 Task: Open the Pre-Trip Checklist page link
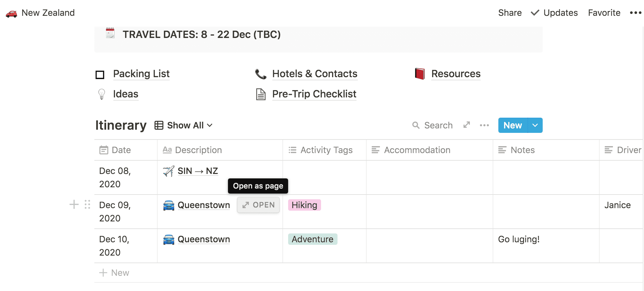point(314,94)
